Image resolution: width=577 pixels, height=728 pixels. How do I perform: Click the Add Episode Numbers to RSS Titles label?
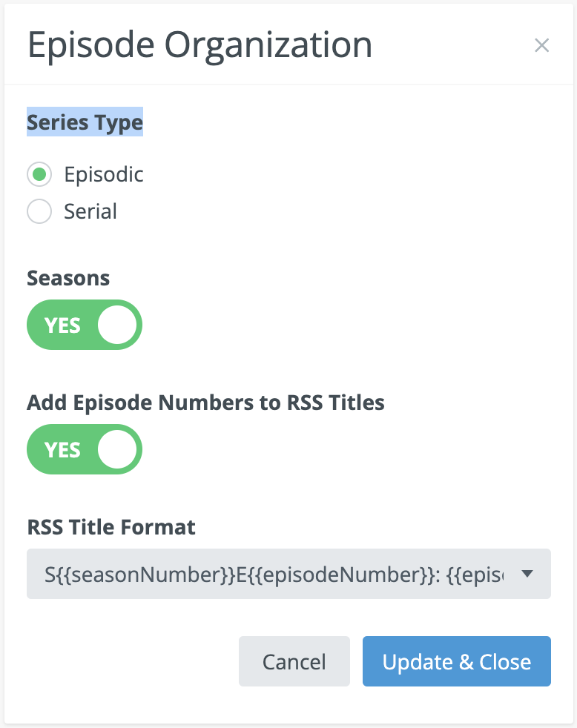click(x=205, y=403)
